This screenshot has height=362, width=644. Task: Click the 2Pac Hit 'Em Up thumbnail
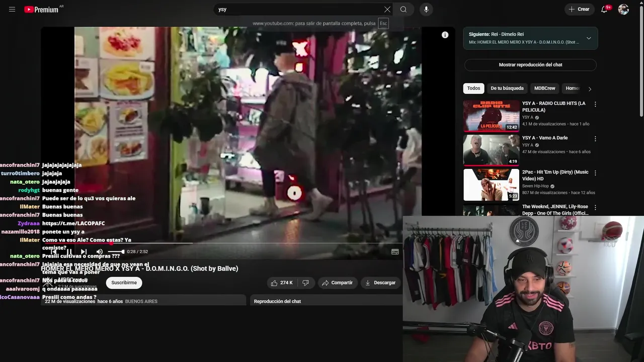[x=491, y=185]
